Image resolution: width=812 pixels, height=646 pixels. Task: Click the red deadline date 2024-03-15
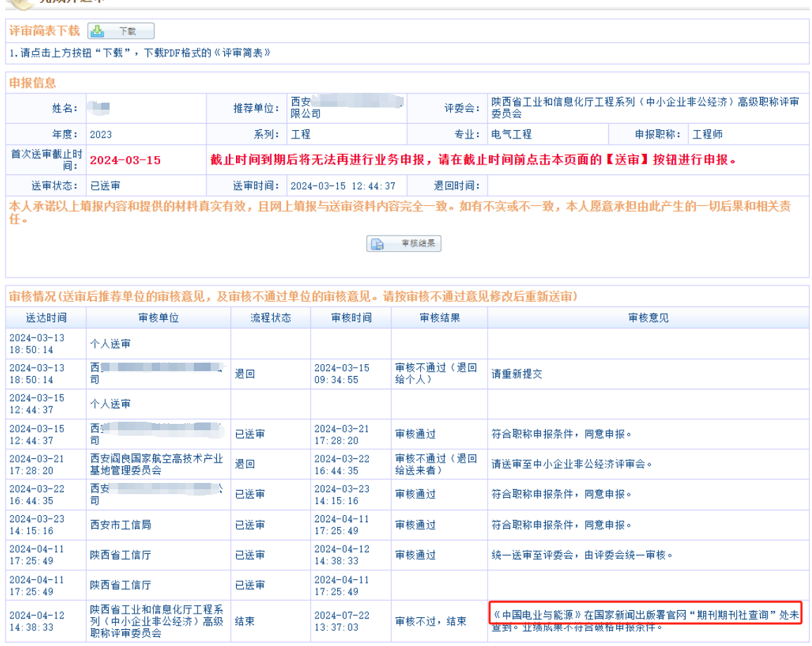pyautogui.click(x=125, y=160)
